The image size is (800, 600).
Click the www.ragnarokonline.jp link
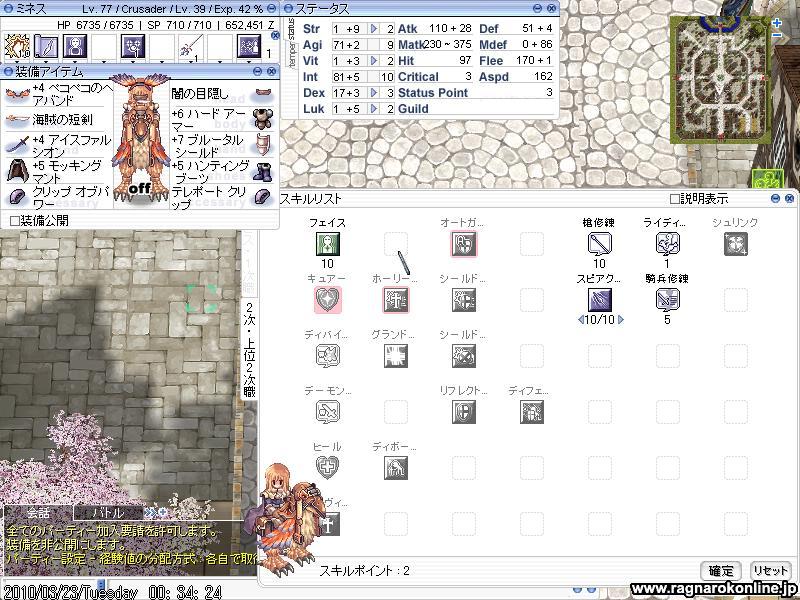pos(714,588)
